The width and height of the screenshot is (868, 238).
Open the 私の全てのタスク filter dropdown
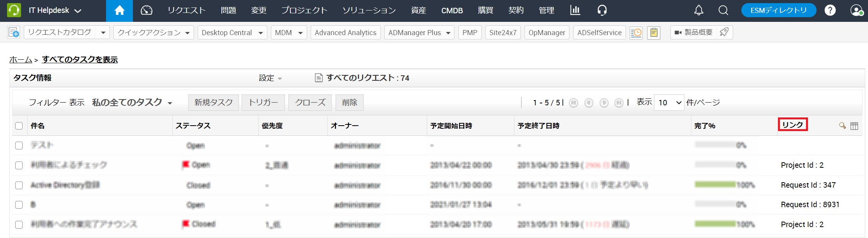pos(132,102)
